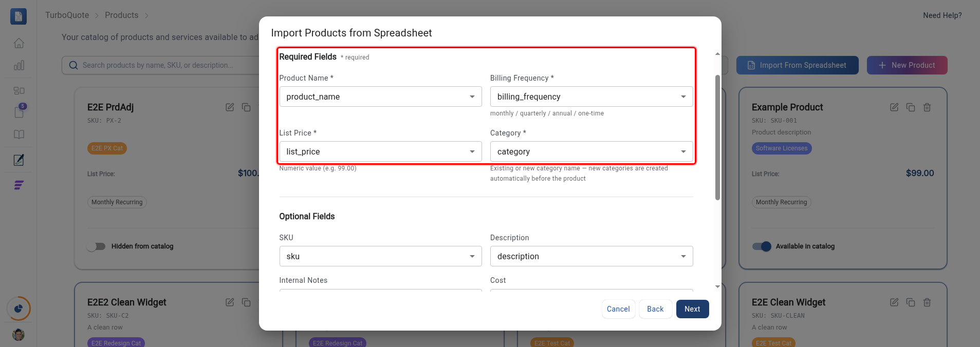The width and height of the screenshot is (980, 347).
Task: Click the Need Help? link
Action: pyautogui.click(x=942, y=15)
